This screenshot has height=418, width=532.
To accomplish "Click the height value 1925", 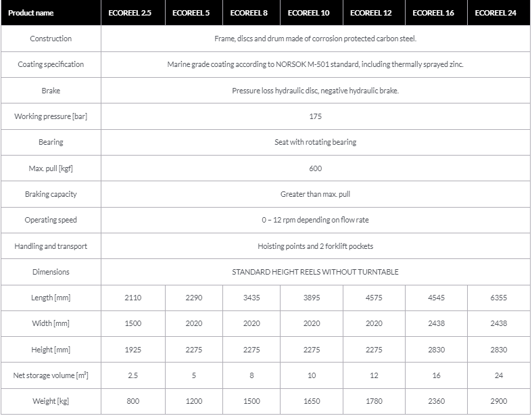I will [x=133, y=350].
